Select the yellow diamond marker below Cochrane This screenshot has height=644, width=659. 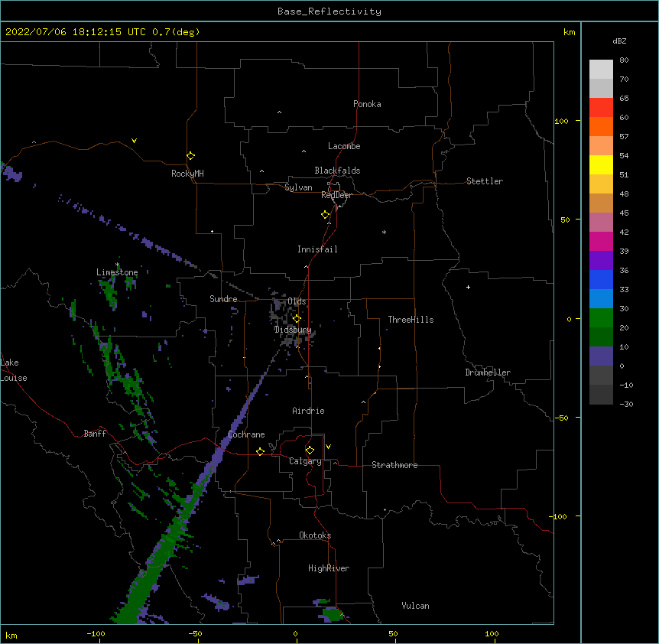click(x=260, y=452)
